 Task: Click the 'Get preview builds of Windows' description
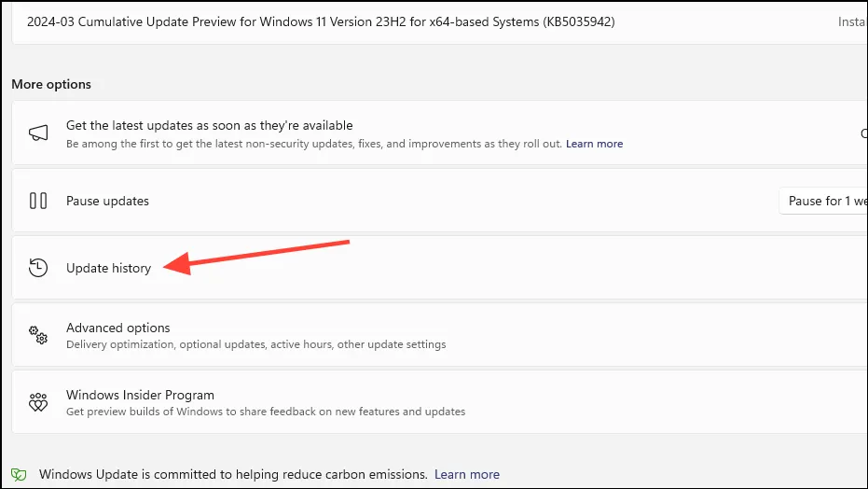pos(266,412)
